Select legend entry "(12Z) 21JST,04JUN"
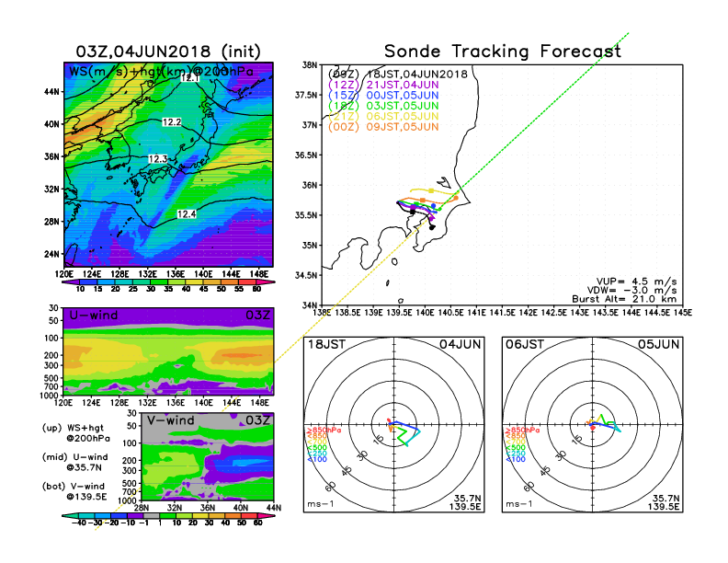The image size is (728, 563). coord(383,85)
